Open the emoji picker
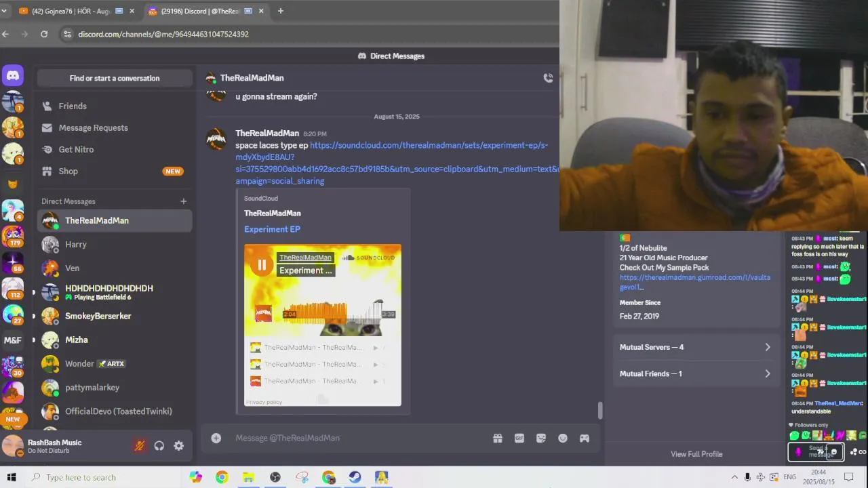The height and width of the screenshot is (488, 868). pos(563,439)
